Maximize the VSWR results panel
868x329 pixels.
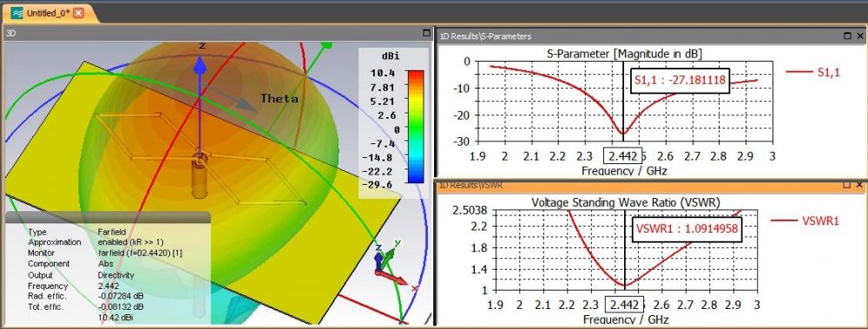pos(847,185)
